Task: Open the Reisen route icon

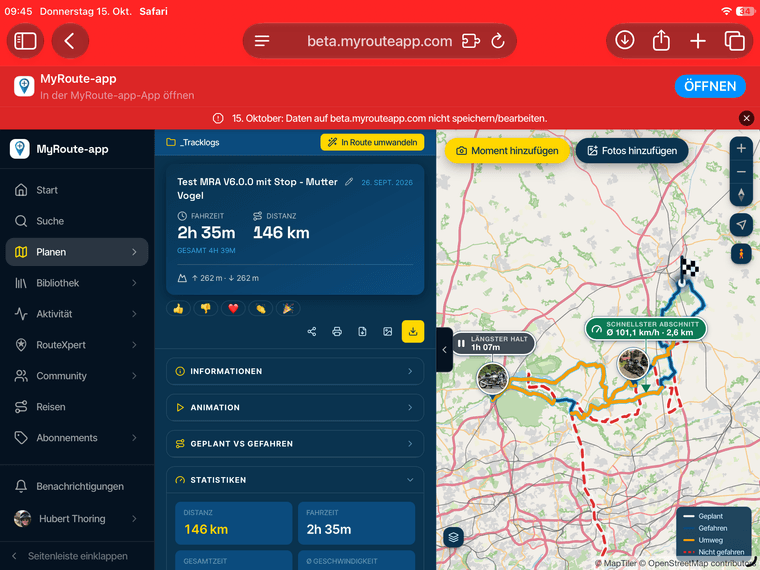Action: coord(21,407)
